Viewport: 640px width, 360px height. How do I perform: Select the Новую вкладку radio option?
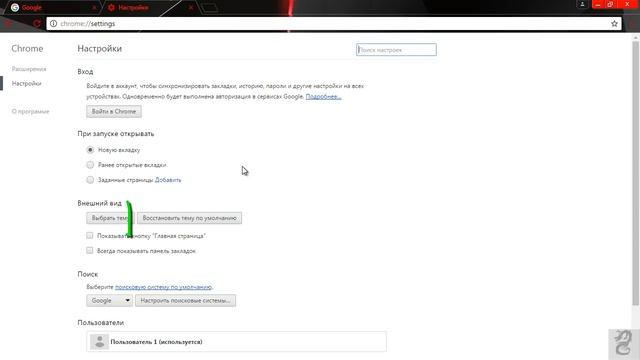tap(90, 150)
